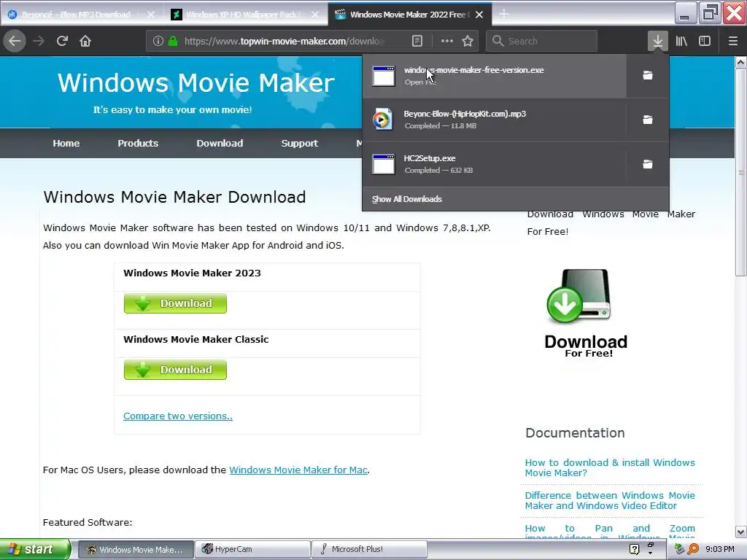
Task: Open containing folder for HC2Setup.exe
Action: (648, 164)
